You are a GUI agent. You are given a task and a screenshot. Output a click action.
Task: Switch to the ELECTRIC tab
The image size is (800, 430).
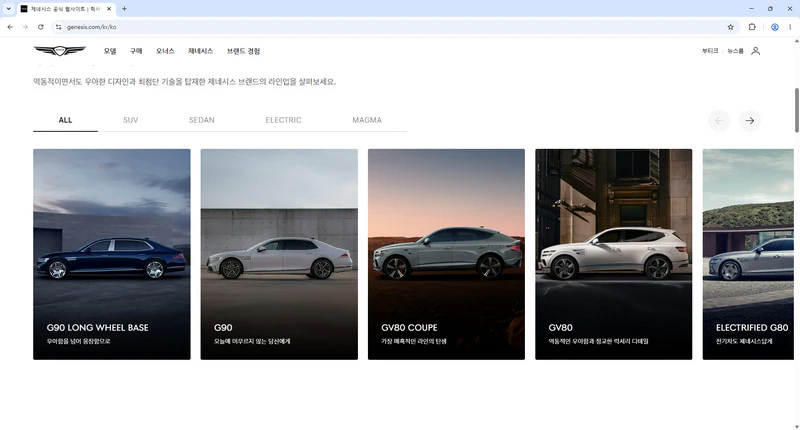(x=283, y=120)
